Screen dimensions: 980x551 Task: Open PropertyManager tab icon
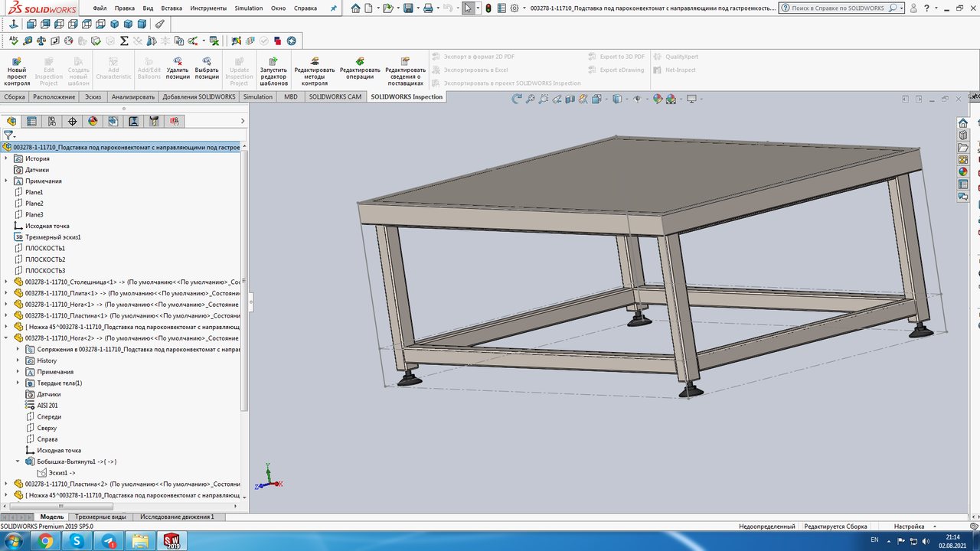[31, 121]
